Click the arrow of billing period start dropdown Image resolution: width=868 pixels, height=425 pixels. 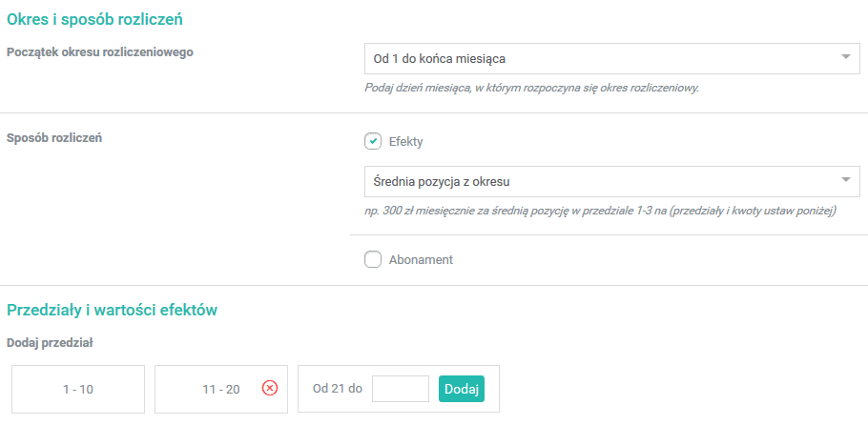pyautogui.click(x=845, y=58)
